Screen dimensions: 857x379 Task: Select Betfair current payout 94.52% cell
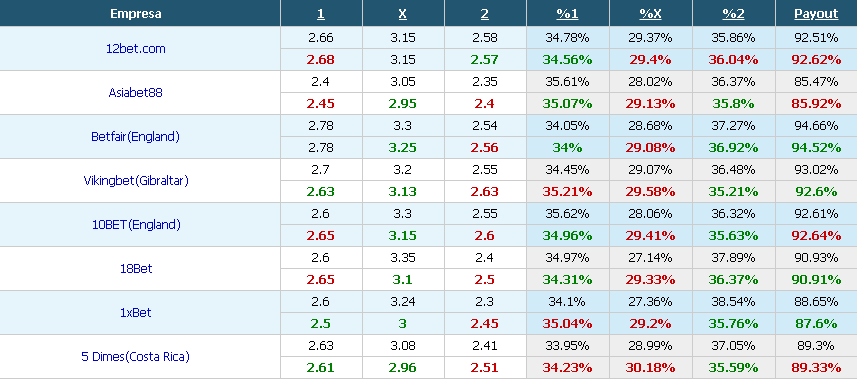[x=816, y=148]
